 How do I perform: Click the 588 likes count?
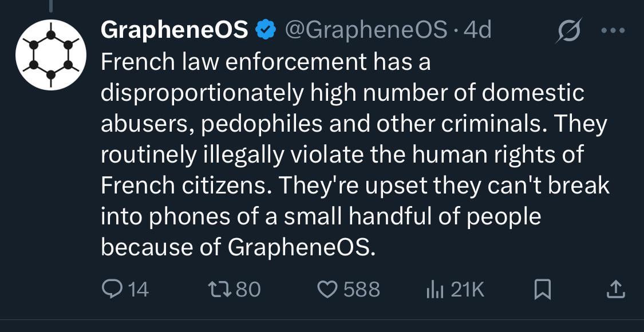point(361,290)
